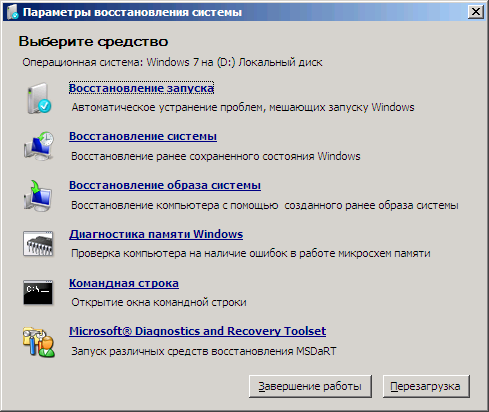This screenshot has width=489, height=412.
Task: Click the System Restore clock-monitor icon
Action: coord(39,147)
